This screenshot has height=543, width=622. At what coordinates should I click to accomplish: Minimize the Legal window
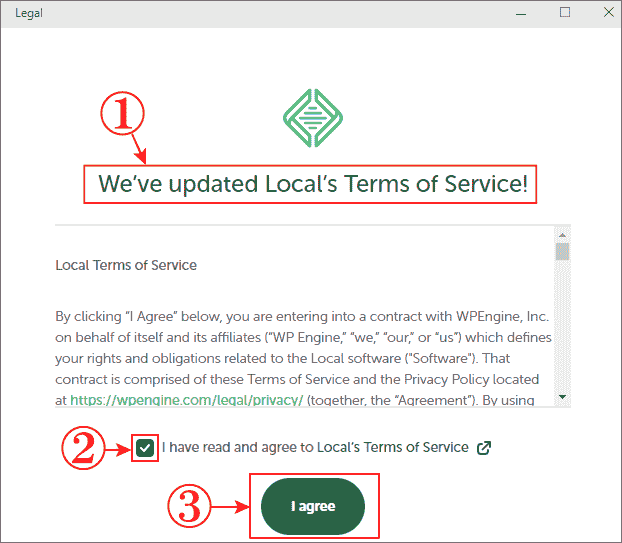click(521, 13)
